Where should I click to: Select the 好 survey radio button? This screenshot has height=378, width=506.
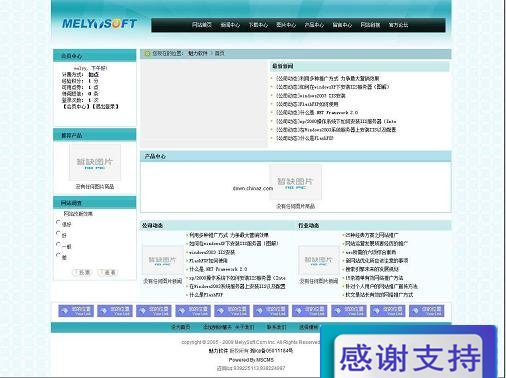click(x=58, y=233)
